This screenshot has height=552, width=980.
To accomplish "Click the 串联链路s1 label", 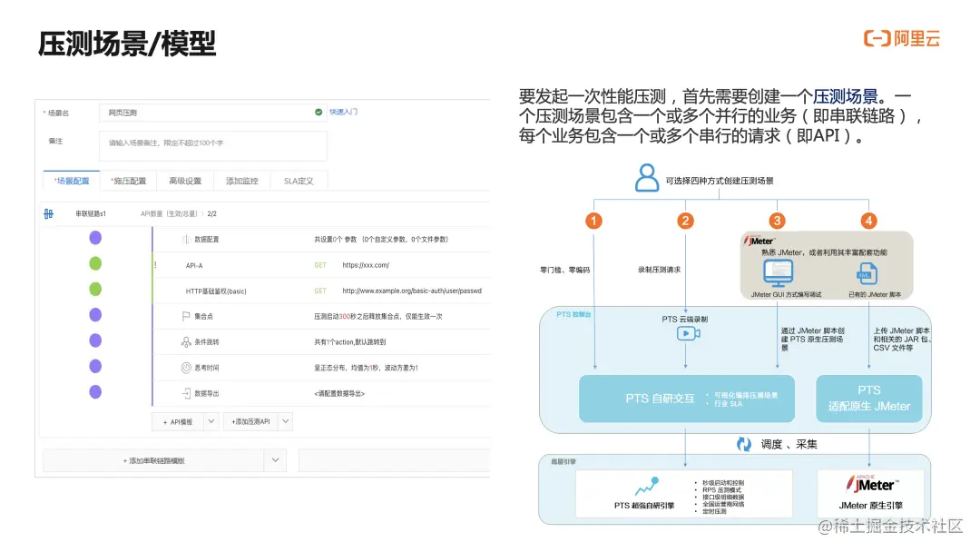I will pyautogui.click(x=91, y=213).
